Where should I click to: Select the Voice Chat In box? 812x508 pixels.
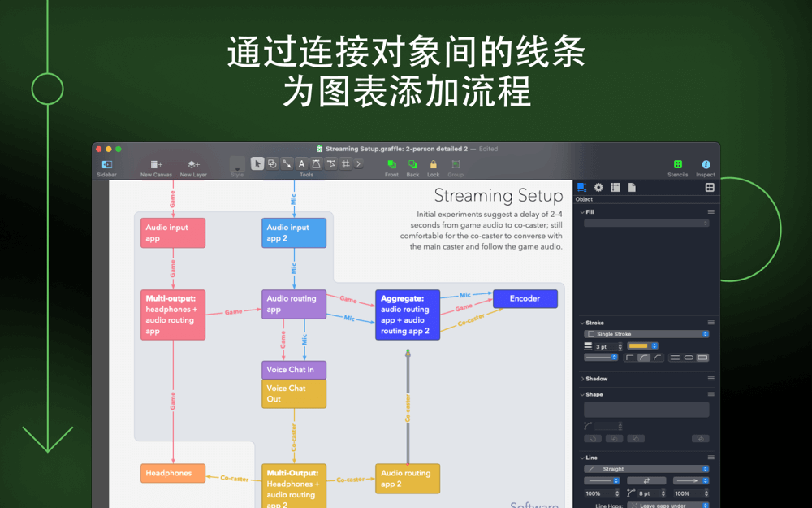point(294,370)
